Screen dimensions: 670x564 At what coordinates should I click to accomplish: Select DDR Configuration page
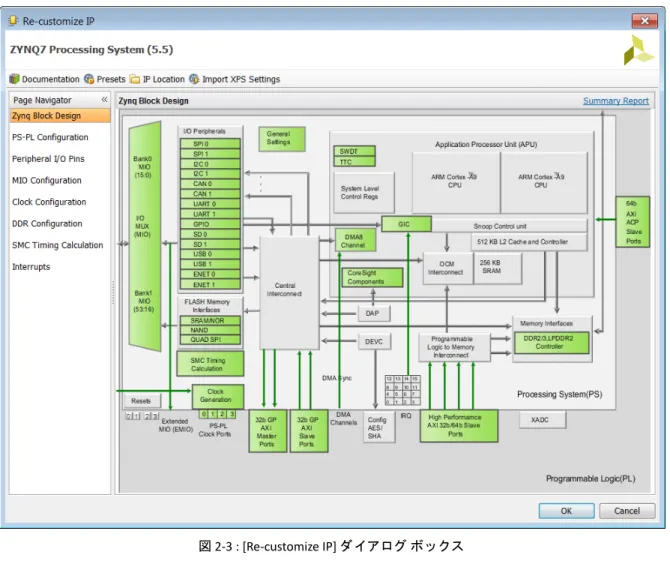click(47, 223)
